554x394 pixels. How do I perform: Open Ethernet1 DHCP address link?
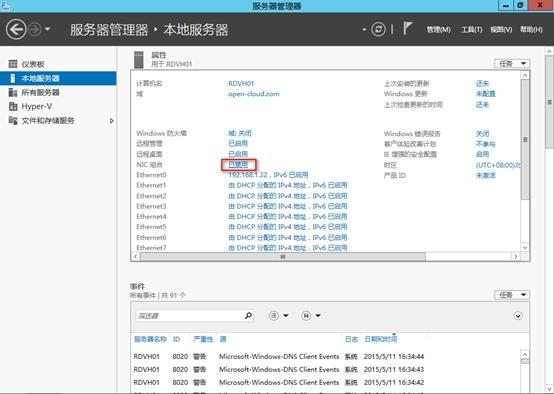[288, 185]
